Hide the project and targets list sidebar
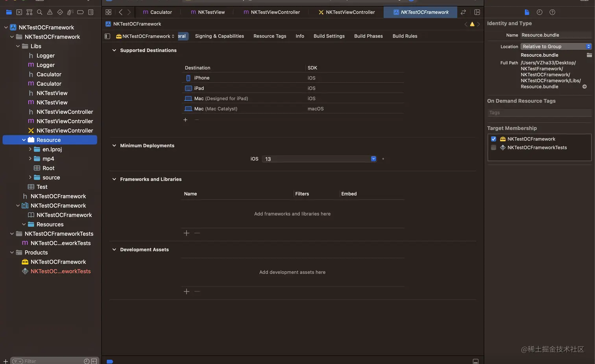The width and height of the screenshot is (595, 364). [107, 36]
